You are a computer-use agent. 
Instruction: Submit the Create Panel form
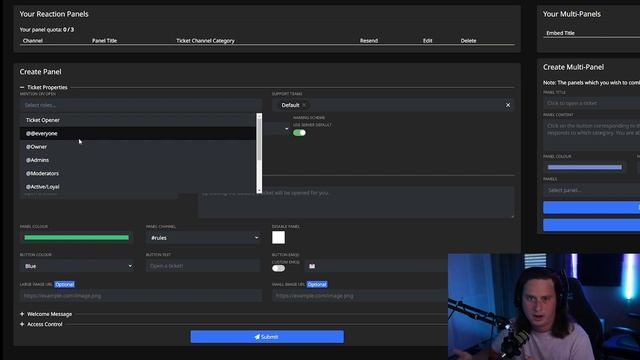tap(267, 337)
